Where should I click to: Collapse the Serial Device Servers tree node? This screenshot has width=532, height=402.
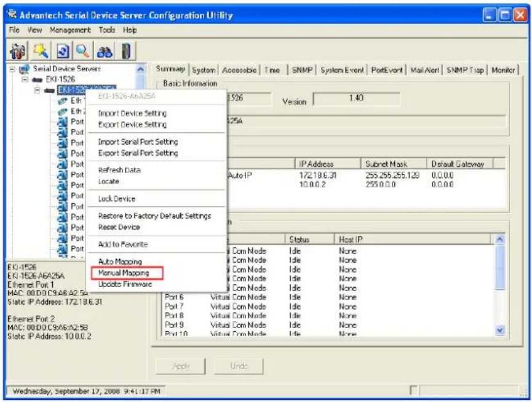pos(12,69)
